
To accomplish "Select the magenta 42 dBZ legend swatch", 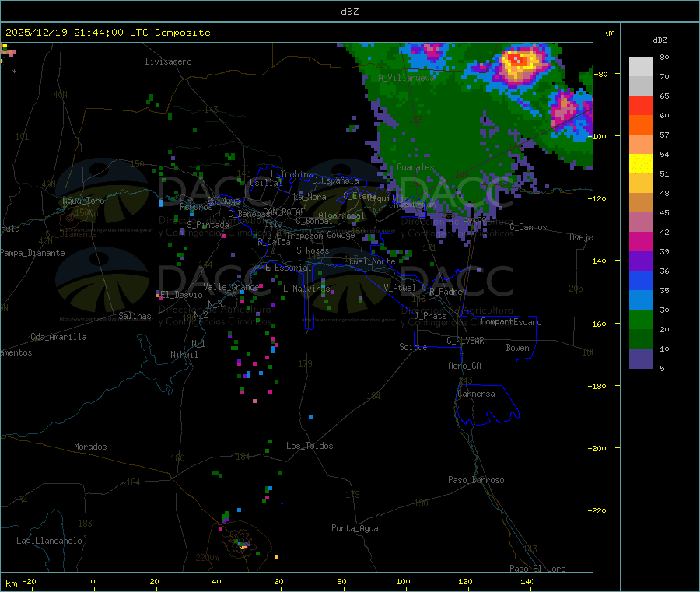I will tap(641, 241).
